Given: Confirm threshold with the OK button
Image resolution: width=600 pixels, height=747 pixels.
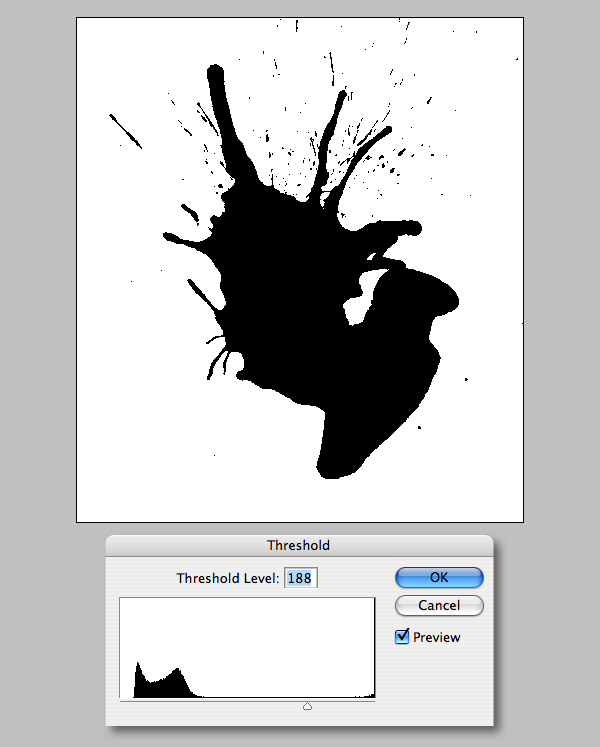Looking at the screenshot, I should (439, 577).
